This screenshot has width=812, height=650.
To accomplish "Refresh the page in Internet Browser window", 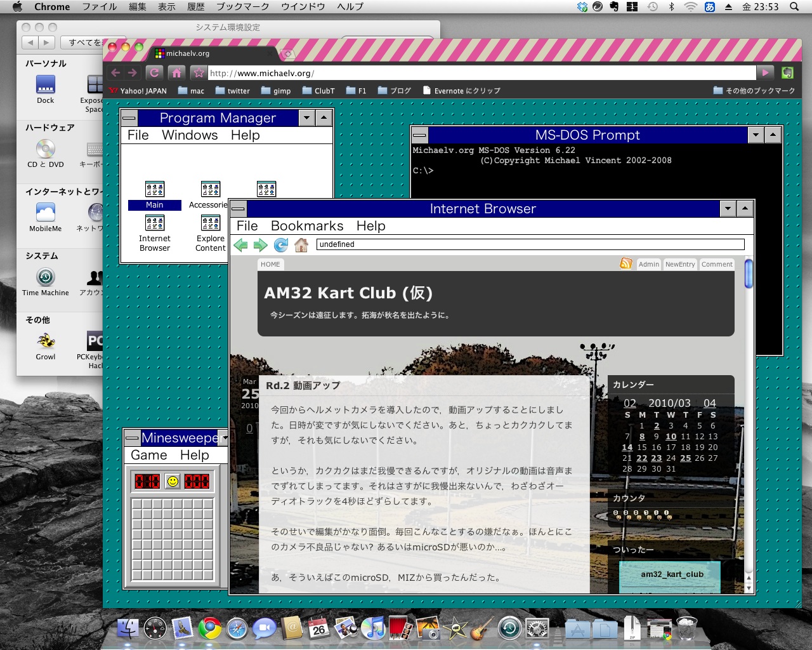I will pos(280,245).
